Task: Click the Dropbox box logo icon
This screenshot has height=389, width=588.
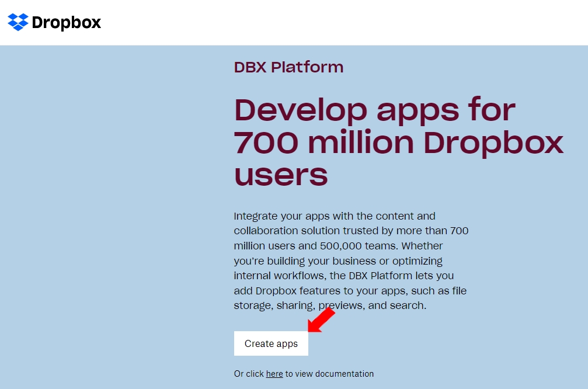Action: (x=18, y=22)
